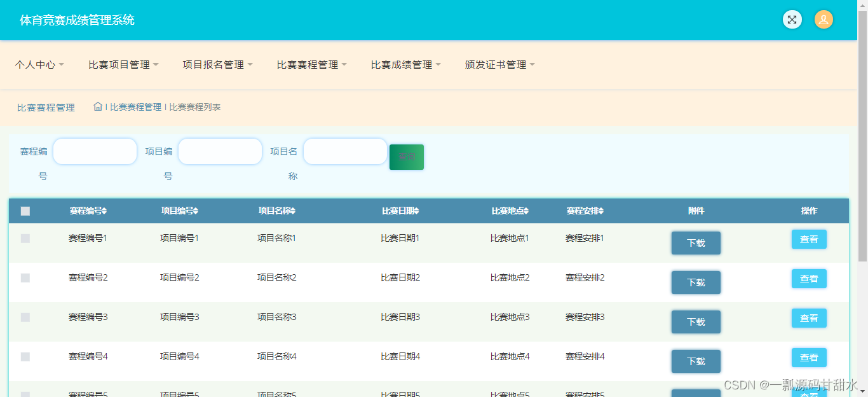
Task: Click inside the 赛程编号 input field
Action: coord(95,151)
